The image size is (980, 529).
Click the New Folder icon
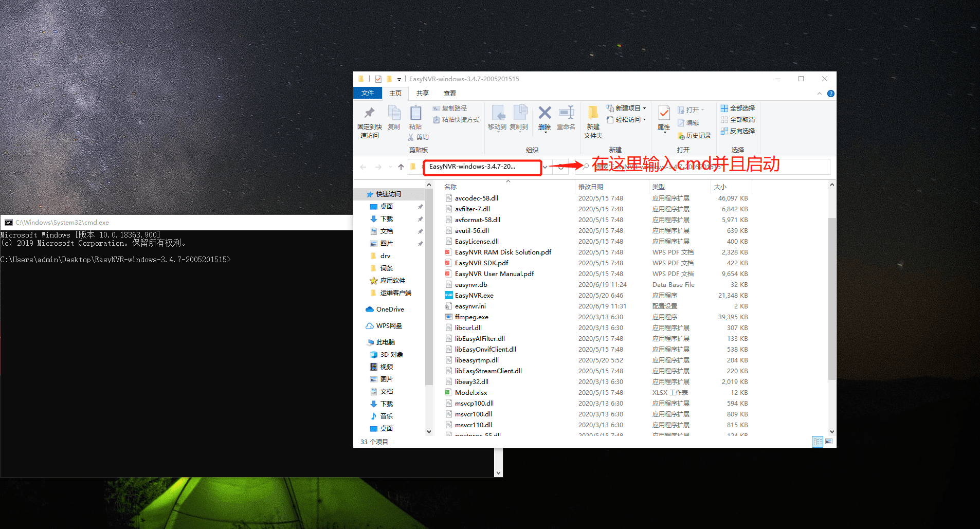[593, 113]
